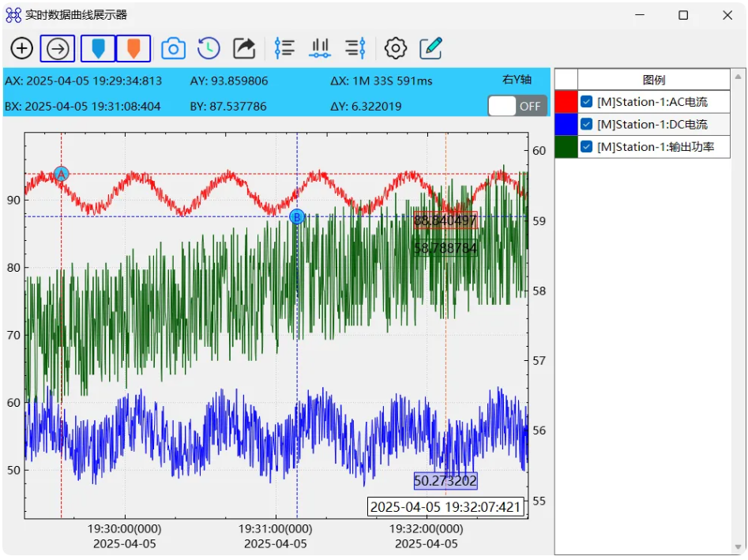Click the red AC电流 color swatch

(x=566, y=102)
